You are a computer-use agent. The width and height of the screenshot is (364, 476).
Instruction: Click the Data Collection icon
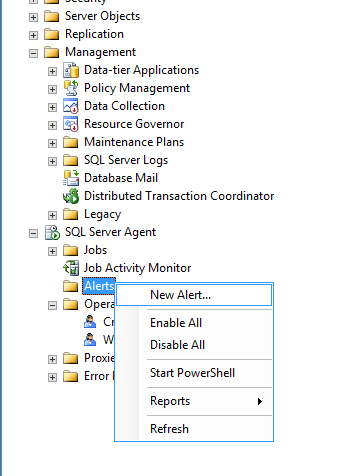click(x=71, y=106)
